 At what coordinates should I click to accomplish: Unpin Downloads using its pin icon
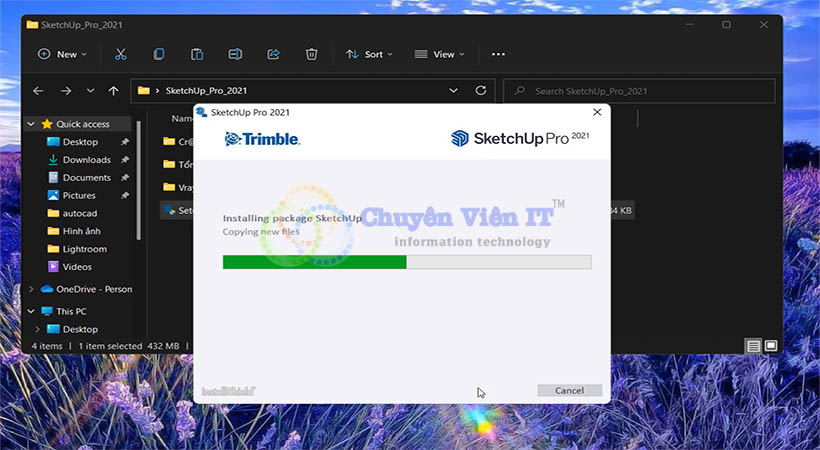pyautogui.click(x=124, y=160)
